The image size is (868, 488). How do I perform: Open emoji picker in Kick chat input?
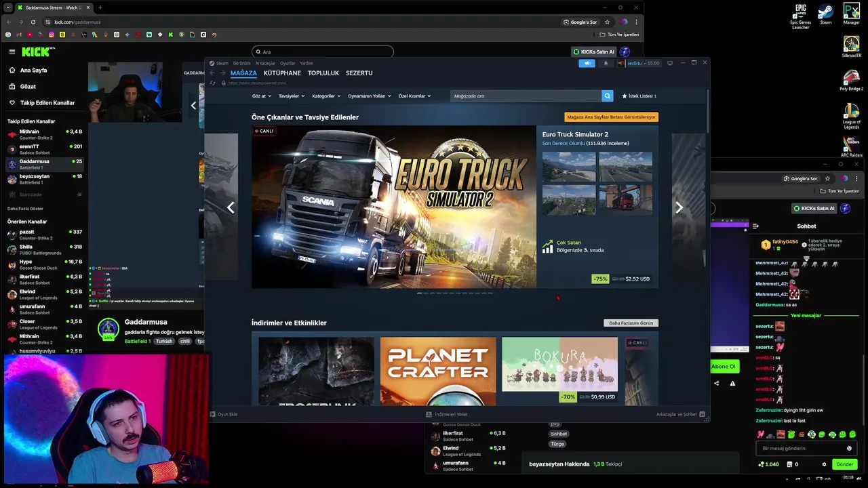849,448
